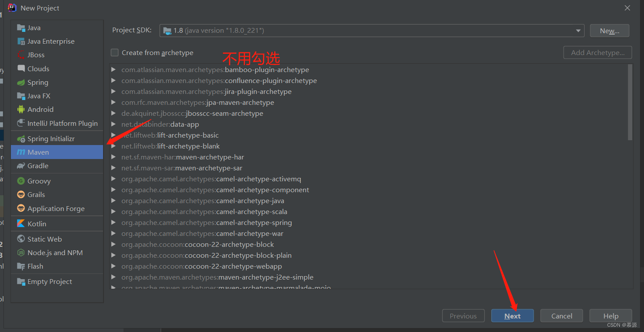Select lift-archetype-blank row
644x332 pixels.
click(x=368, y=146)
